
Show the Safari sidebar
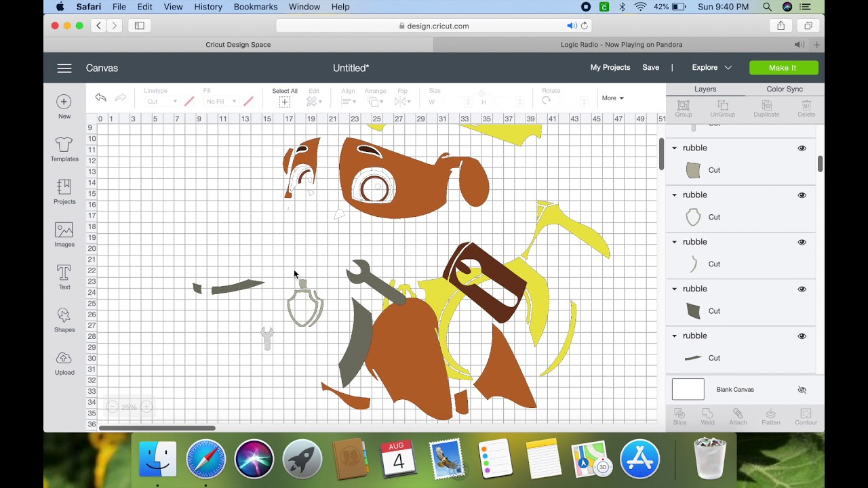coord(140,26)
